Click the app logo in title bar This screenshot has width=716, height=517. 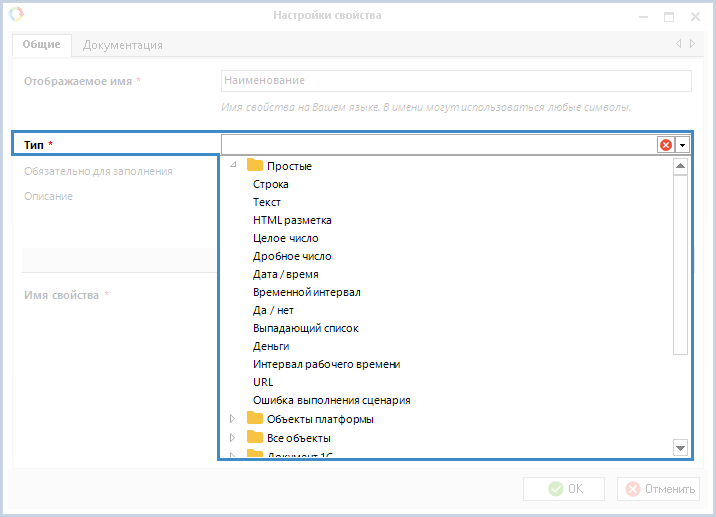click(x=14, y=15)
